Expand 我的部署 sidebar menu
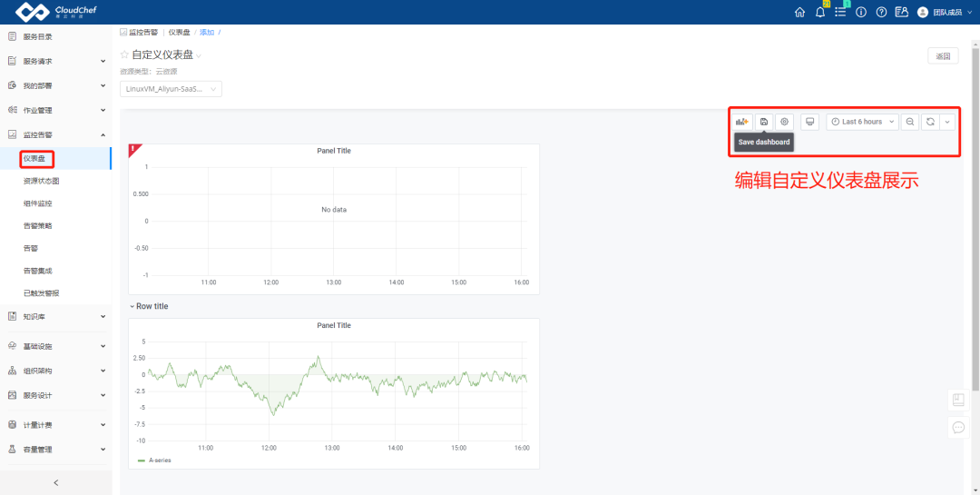The image size is (980, 495). 55,85
